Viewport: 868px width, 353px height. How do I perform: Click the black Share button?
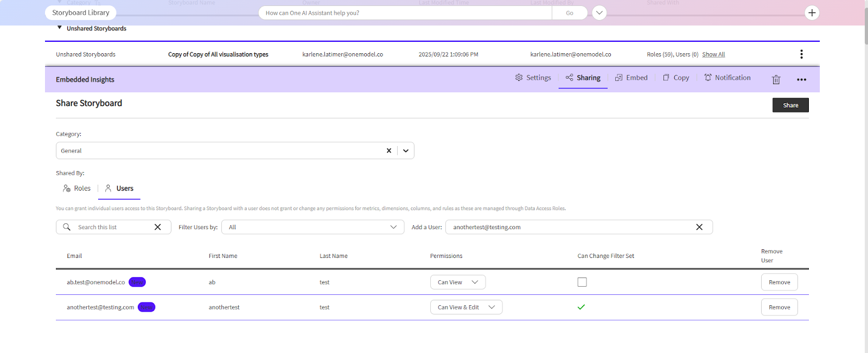tap(790, 105)
